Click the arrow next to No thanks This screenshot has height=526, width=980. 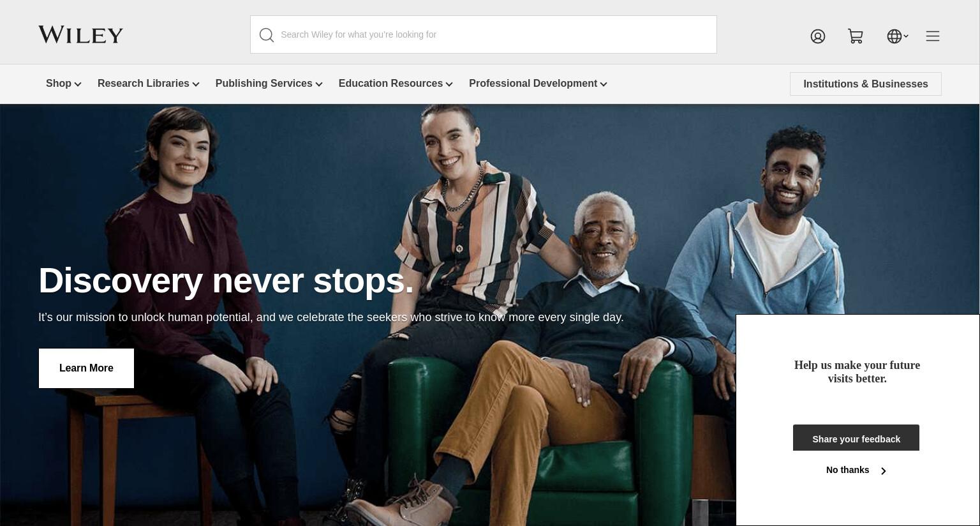pyautogui.click(x=884, y=471)
